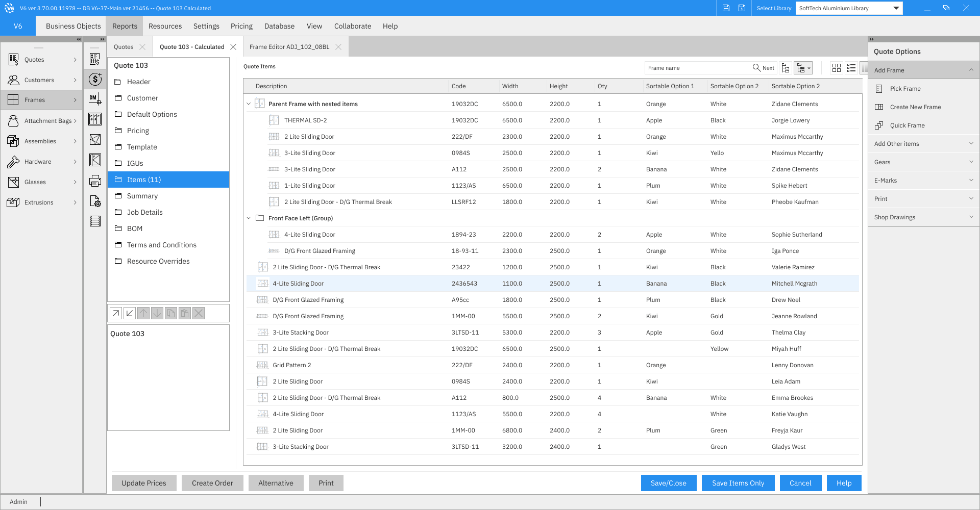980x510 pixels.
Task: Select the Grid Pattern 2 row
Action: (x=552, y=365)
